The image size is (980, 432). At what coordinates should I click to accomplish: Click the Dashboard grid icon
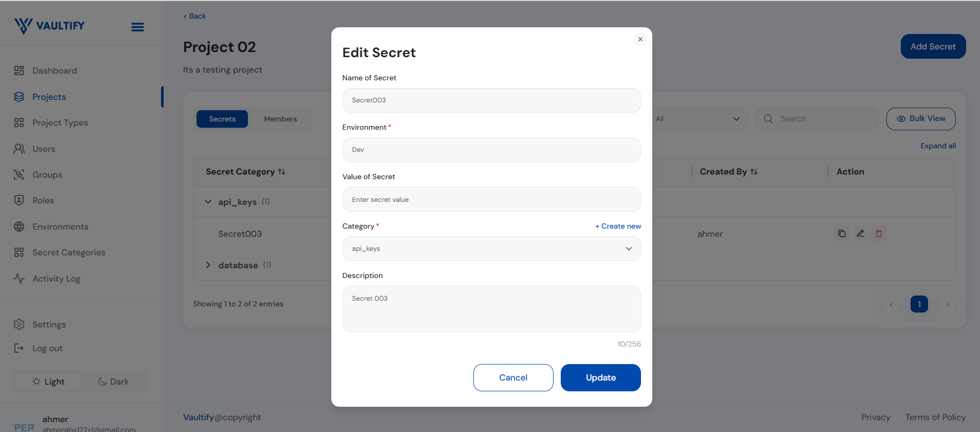tap(19, 71)
